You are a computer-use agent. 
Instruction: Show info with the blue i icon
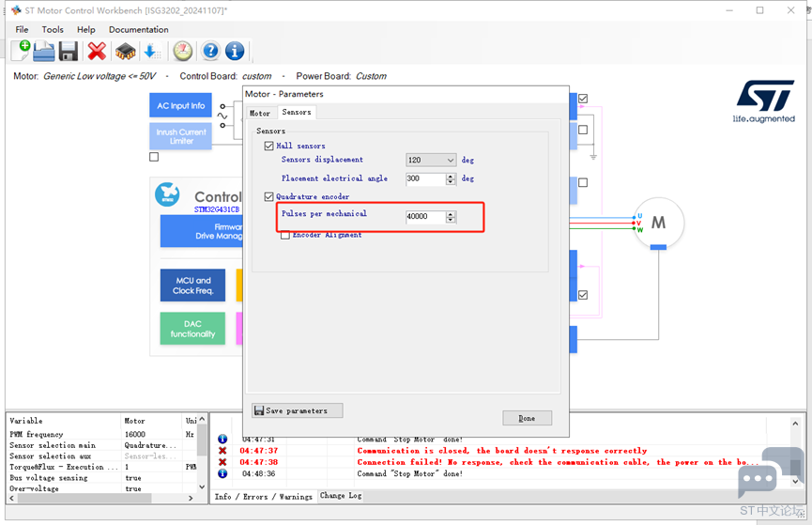pos(235,51)
